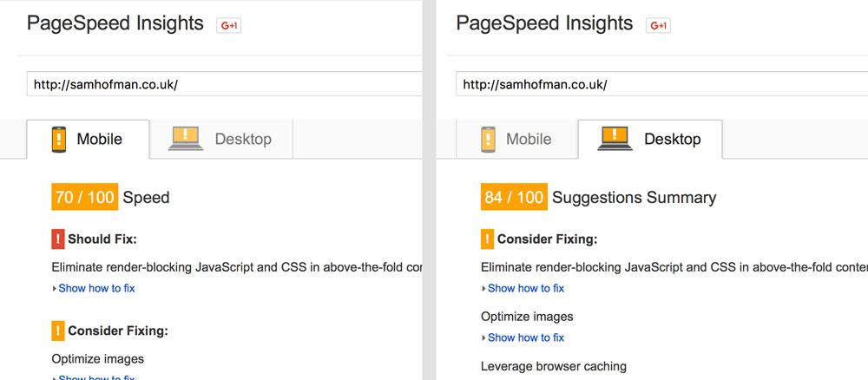Click the mobile phone icon in right panel
Image resolution: width=868 pixels, height=380 pixels.
click(488, 140)
